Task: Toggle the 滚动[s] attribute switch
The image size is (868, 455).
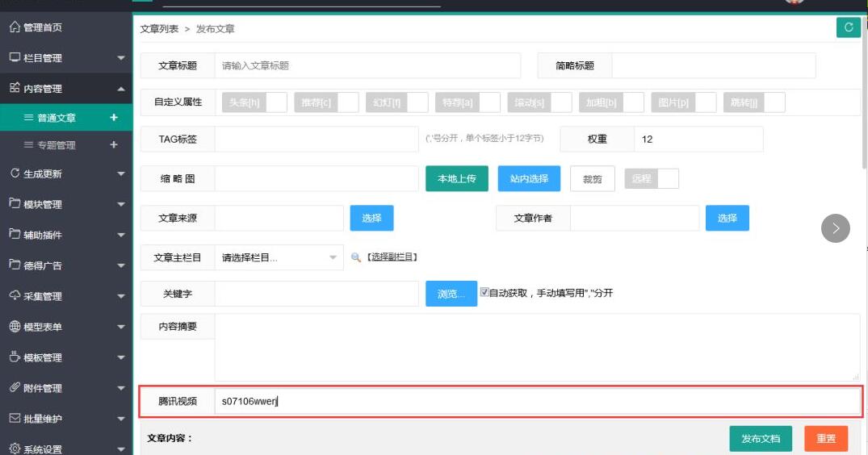Action: click(539, 102)
